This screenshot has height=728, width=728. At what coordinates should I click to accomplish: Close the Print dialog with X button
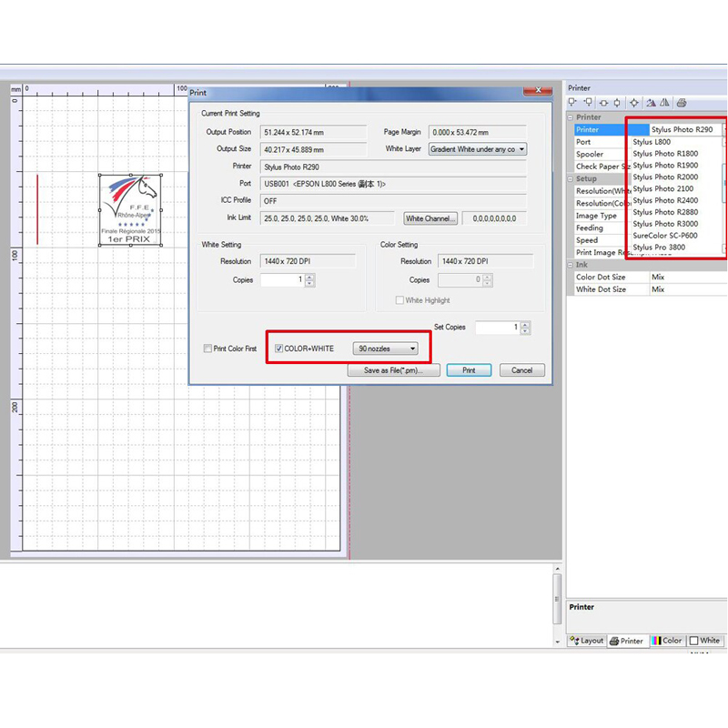point(538,90)
